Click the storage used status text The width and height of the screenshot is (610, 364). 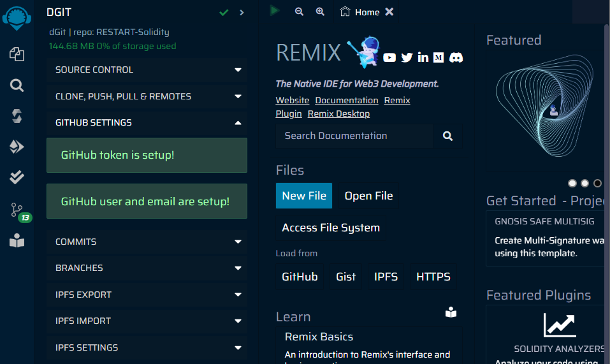112,47
